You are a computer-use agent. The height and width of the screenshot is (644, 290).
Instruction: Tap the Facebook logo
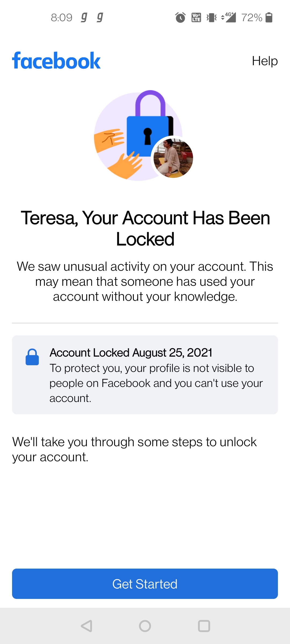(56, 61)
